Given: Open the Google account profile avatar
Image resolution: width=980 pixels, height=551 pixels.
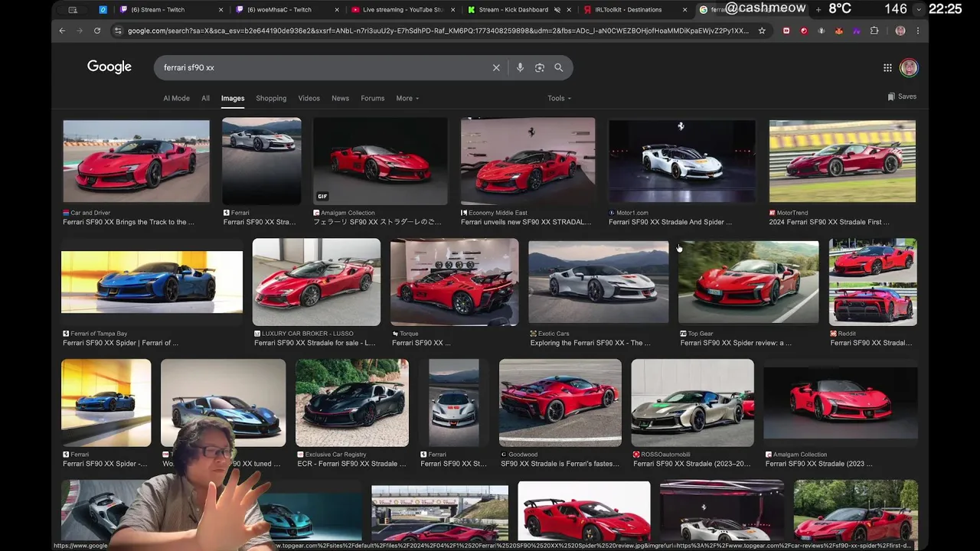Looking at the screenshot, I should [x=909, y=67].
